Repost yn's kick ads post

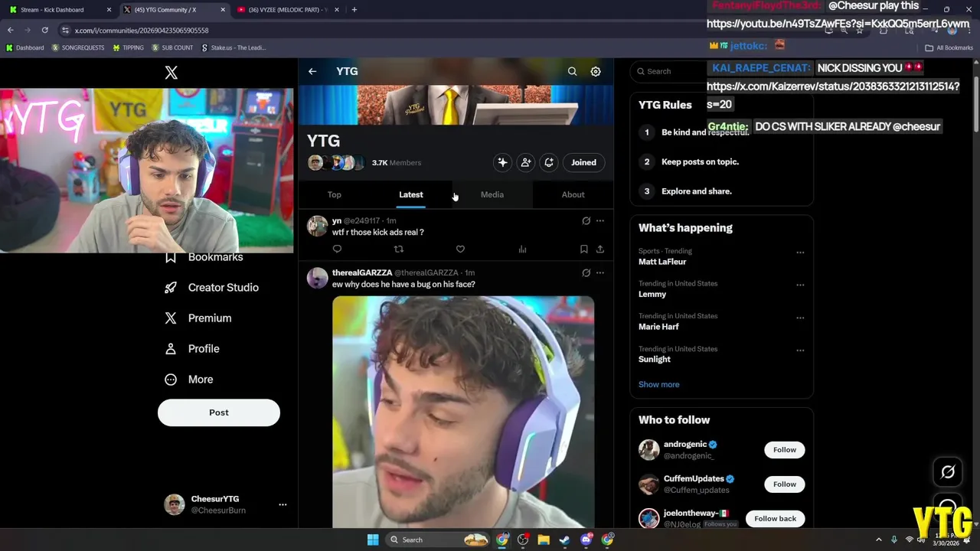pyautogui.click(x=398, y=249)
